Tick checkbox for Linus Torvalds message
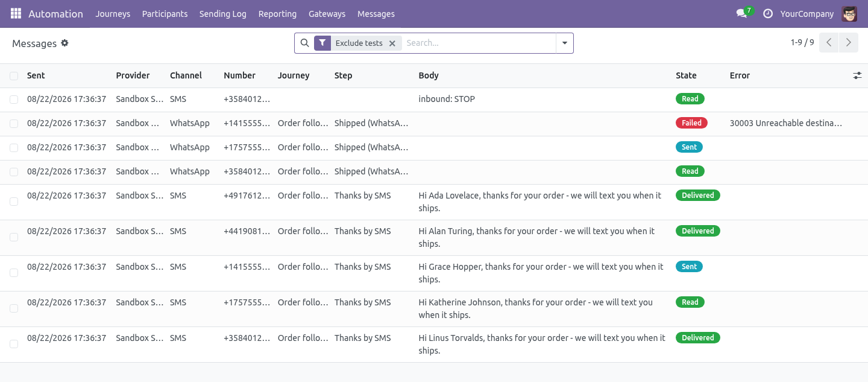The image size is (868, 382). click(14, 344)
